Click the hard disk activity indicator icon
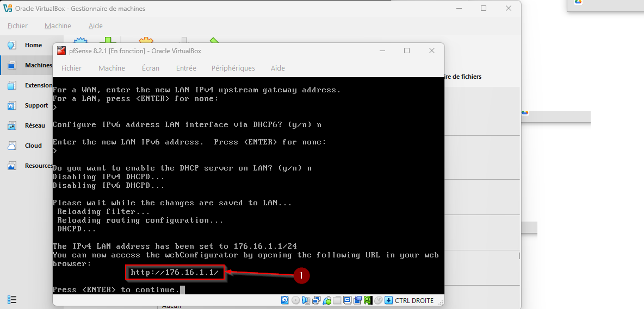The width and height of the screenshot is (644, 309). click(x=285, y=300)
